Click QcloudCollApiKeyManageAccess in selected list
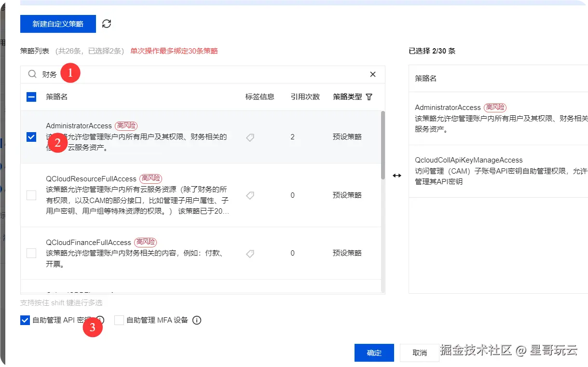The image size is (588, 367). (x=469, y=160)
